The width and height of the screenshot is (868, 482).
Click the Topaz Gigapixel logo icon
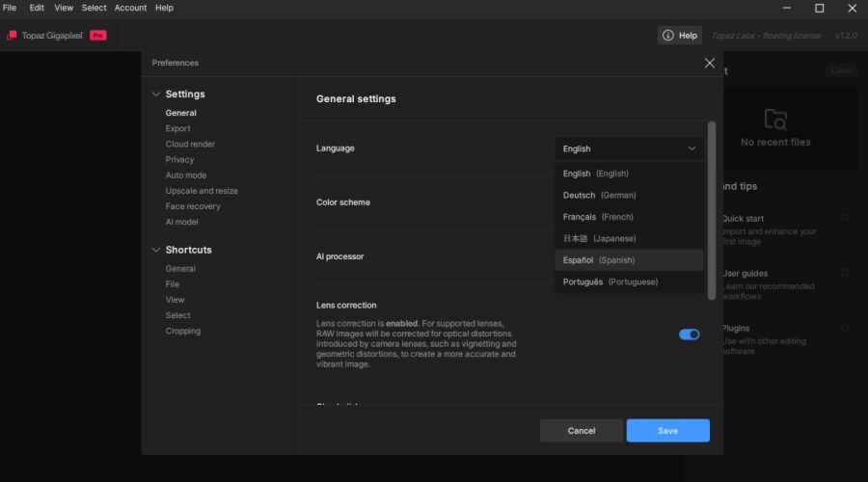tap(12, 36)
